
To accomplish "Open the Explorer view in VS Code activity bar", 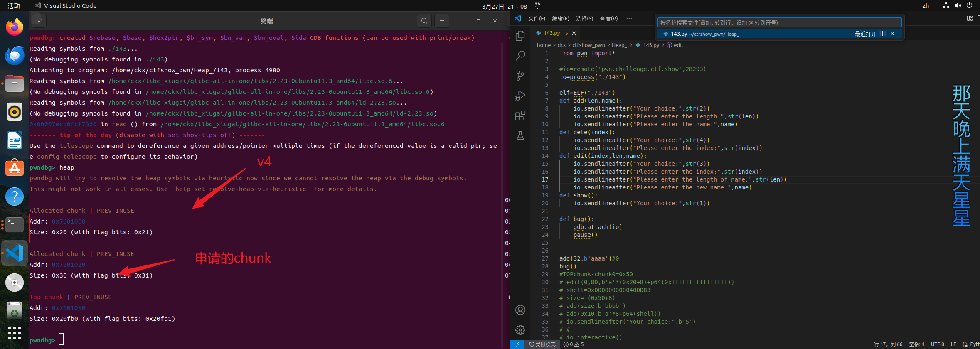I will (x=520, y=35).
